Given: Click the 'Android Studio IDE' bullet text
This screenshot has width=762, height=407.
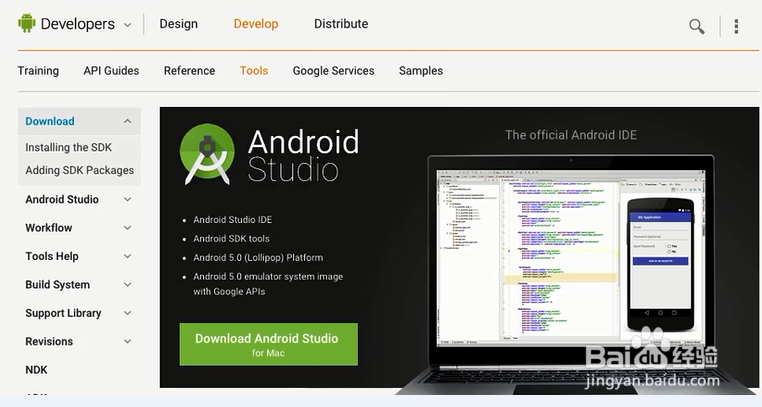Looking at the screenshot, I should pos(232,220).
